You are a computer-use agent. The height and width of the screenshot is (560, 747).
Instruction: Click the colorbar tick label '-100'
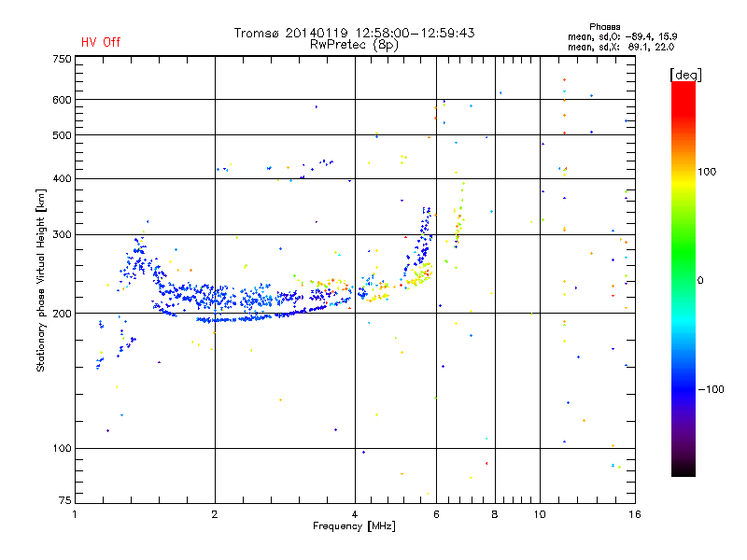point(712,389)
